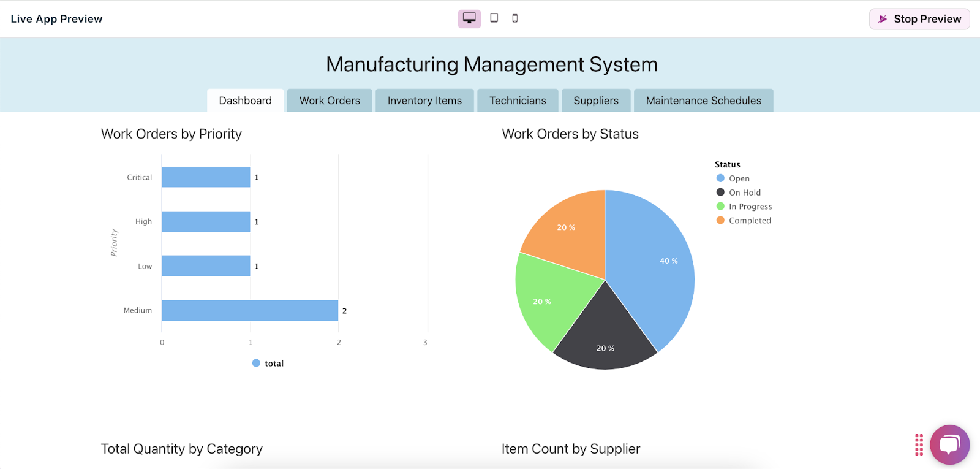Click the blue 40% pie slice

655,264
